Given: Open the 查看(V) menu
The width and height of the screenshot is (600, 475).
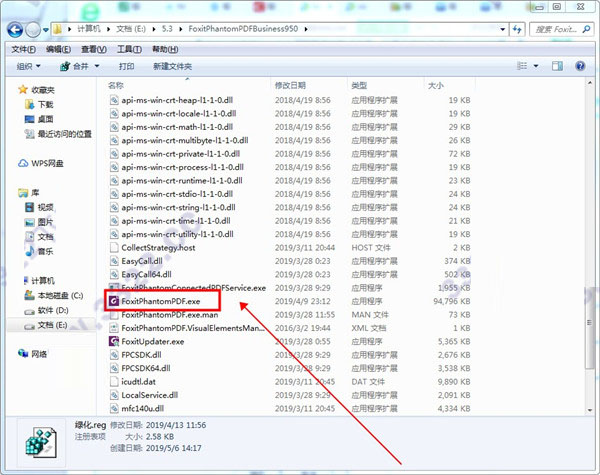Looking at the screenshot, I should point(94,49).
